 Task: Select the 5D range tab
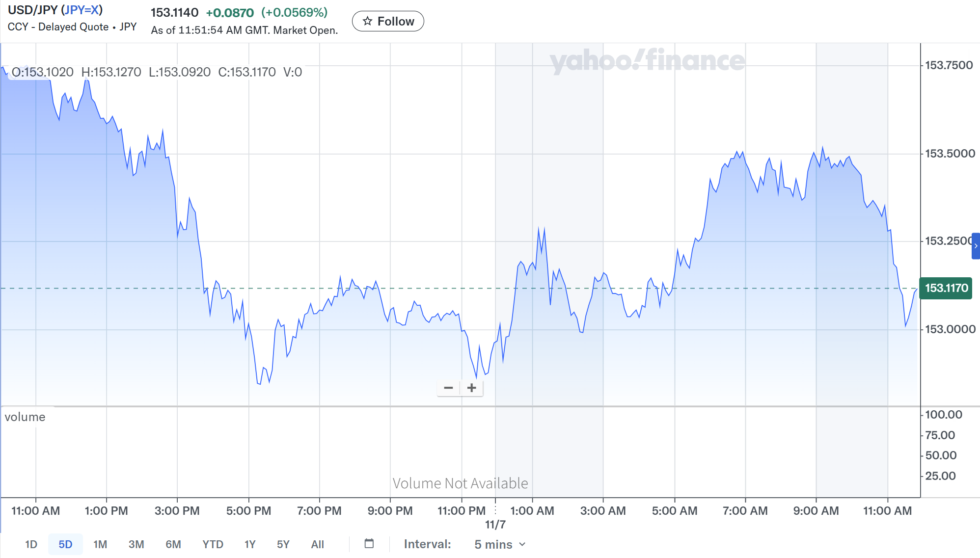65,544
